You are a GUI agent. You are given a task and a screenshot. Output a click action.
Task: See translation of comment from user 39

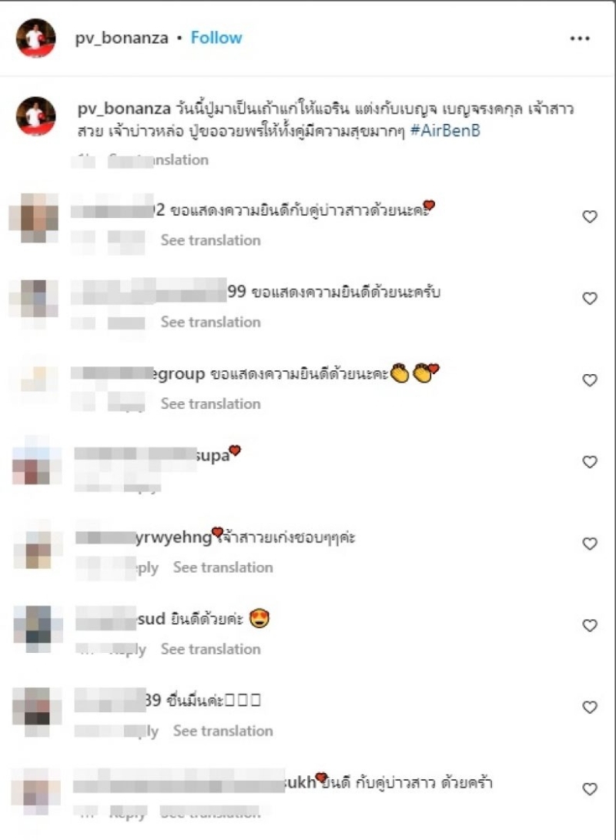[x=223, y=730]
